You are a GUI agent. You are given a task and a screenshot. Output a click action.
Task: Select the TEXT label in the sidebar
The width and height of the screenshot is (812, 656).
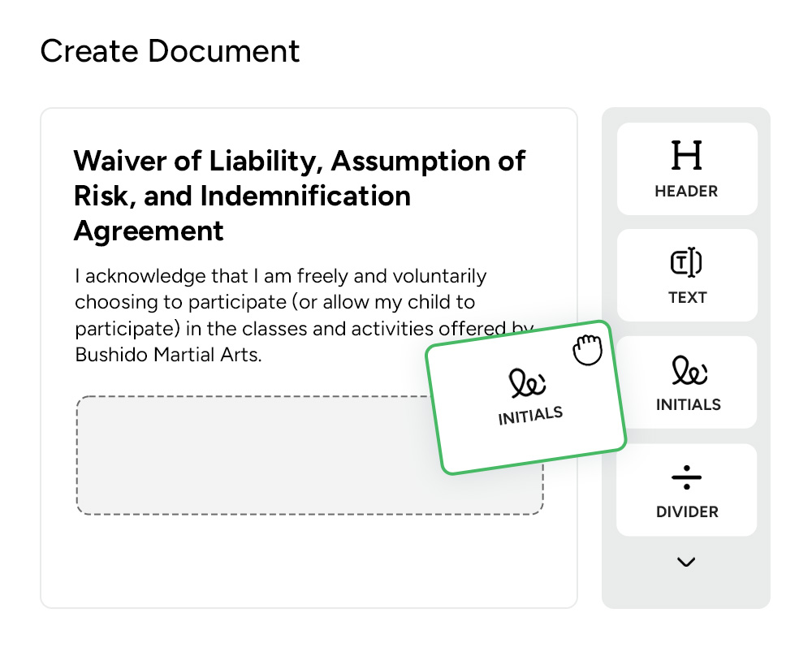click(x=687, y=298)
